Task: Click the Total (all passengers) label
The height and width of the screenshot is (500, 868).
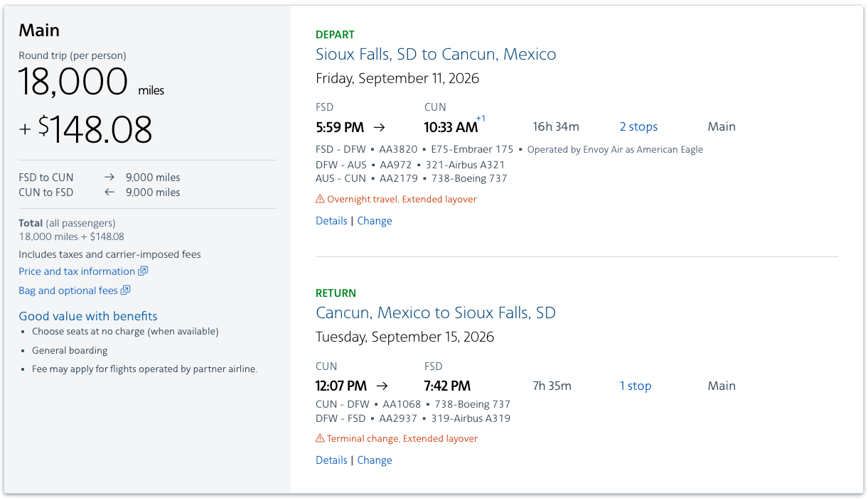Action: click(67, 223)
